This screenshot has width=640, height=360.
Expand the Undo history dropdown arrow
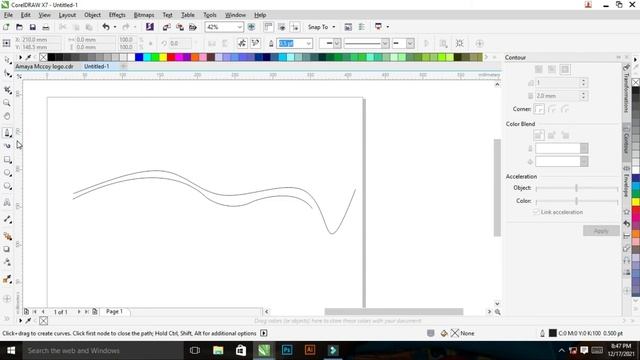115,27
